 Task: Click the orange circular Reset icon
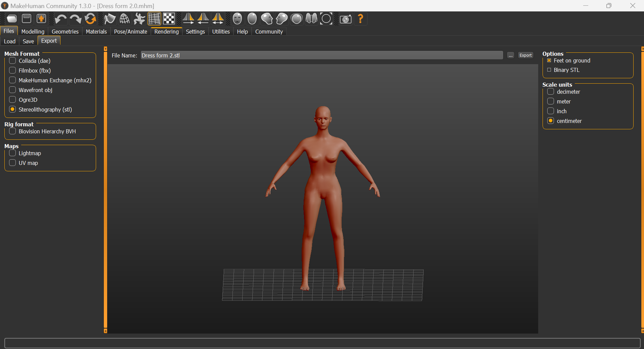(x=90, y=19)
